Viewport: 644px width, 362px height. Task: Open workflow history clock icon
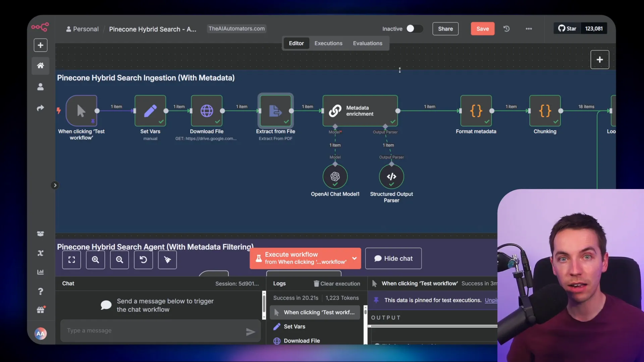coord(506,29)
